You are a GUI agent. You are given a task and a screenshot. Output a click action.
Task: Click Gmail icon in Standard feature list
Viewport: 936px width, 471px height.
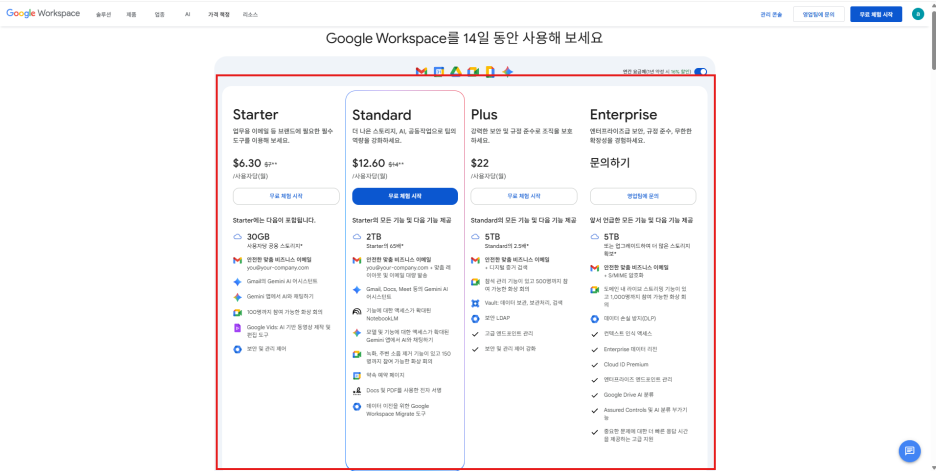coord(356,260)
